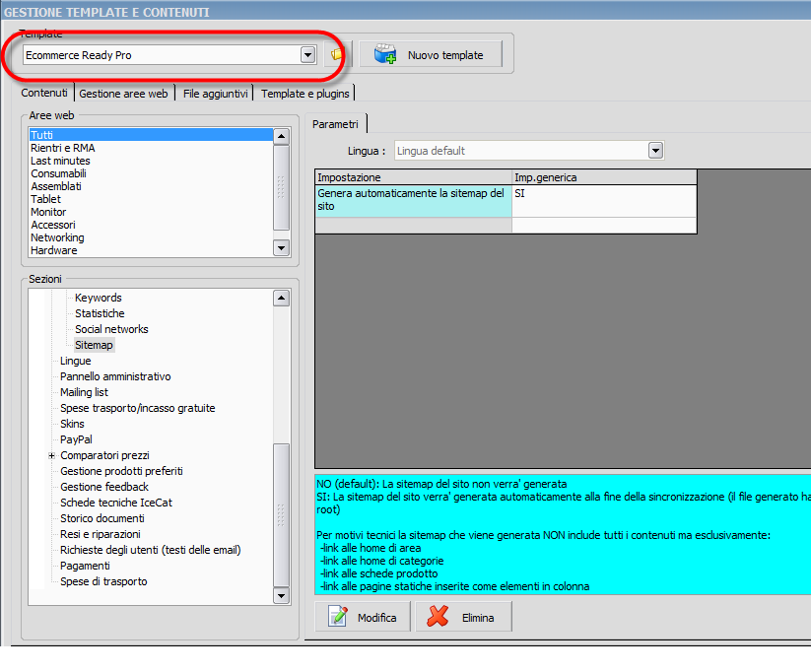Click Sezioni scroll down arrow
This screenshot has height=672, width=811.
pos(281,596)
